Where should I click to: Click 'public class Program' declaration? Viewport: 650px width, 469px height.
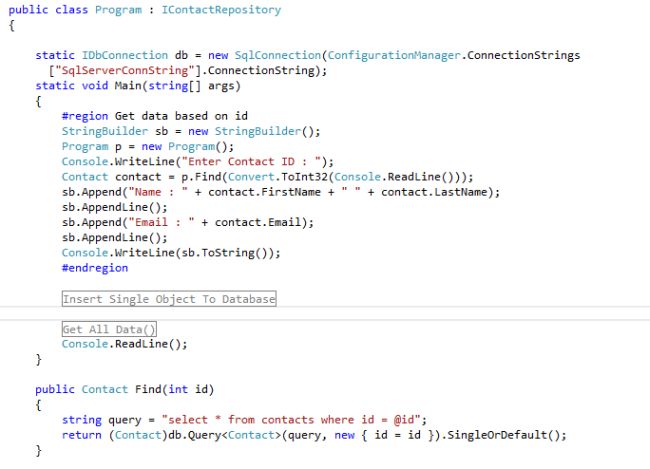[75, 10]
